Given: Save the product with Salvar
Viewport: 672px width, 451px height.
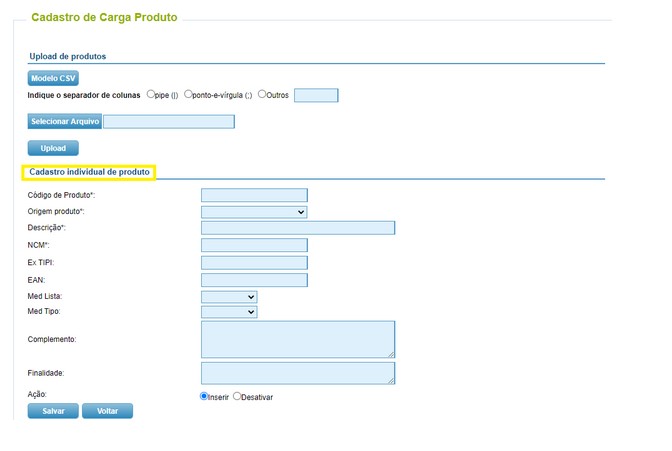Looking at the screenshot, I should [x=53, y=411].
